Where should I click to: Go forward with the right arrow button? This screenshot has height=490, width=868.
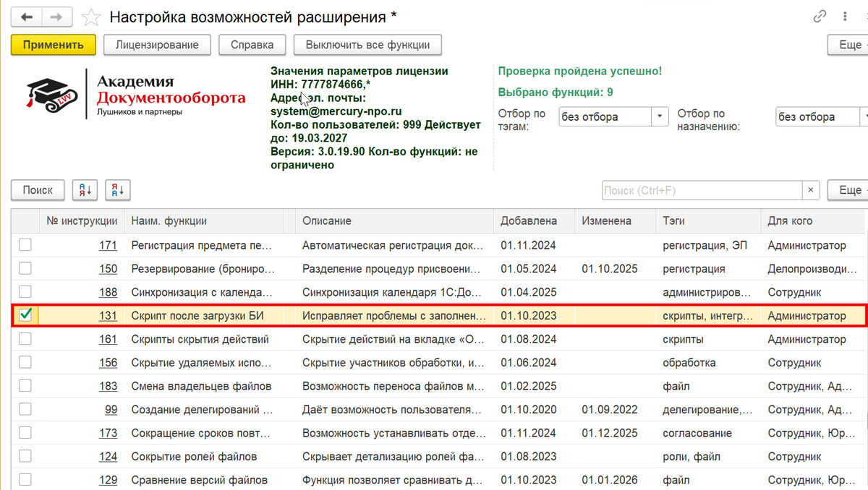[x=58, y=16]
